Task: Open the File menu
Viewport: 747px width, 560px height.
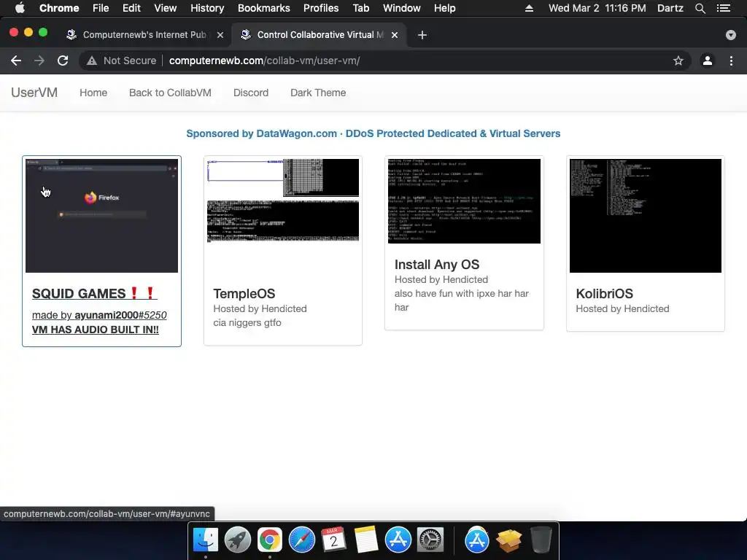Action: coord(101,8)
